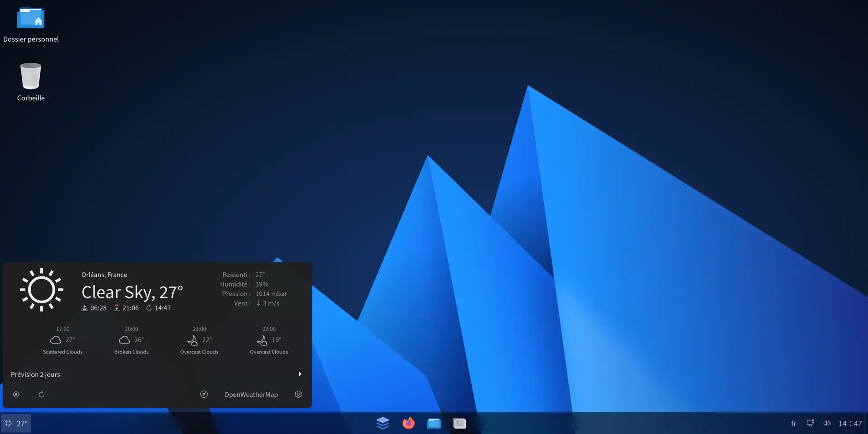This screenshot has width=868, height=434.
Task: Open the volume control tray icon
Action: (x=827, y=423)
